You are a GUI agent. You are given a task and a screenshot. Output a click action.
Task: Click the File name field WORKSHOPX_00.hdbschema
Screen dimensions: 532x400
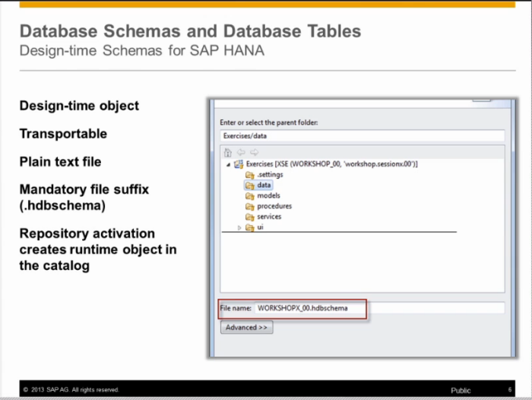coord(379,308)
